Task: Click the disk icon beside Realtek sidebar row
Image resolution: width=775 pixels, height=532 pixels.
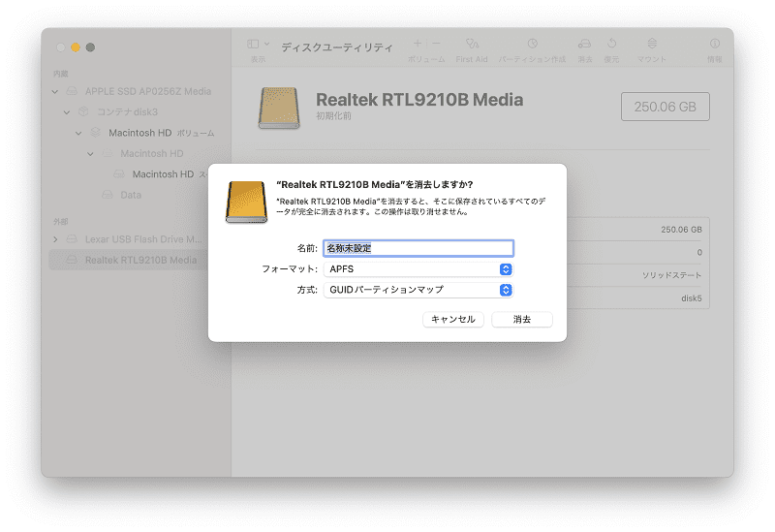Action: (72, 260)
